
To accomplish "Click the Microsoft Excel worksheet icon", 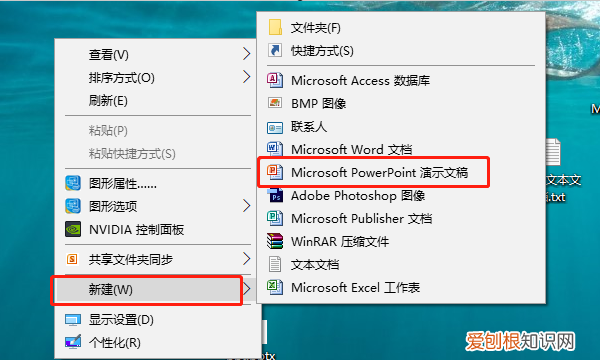I will click(x=275, y=287).
